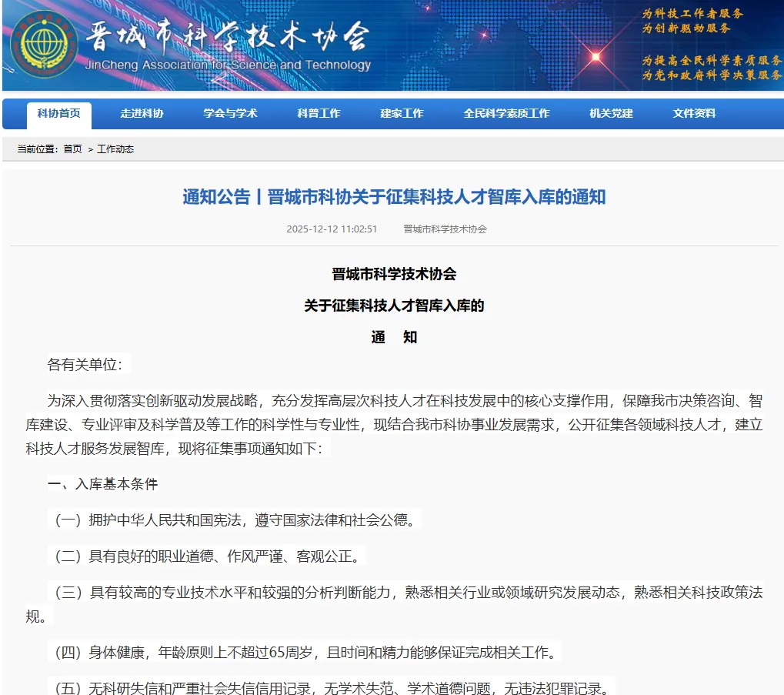The width and height of the screenshot is (784, 695).
Task: Click the bold centered 通 知 heading
Action: pos(394,338)
